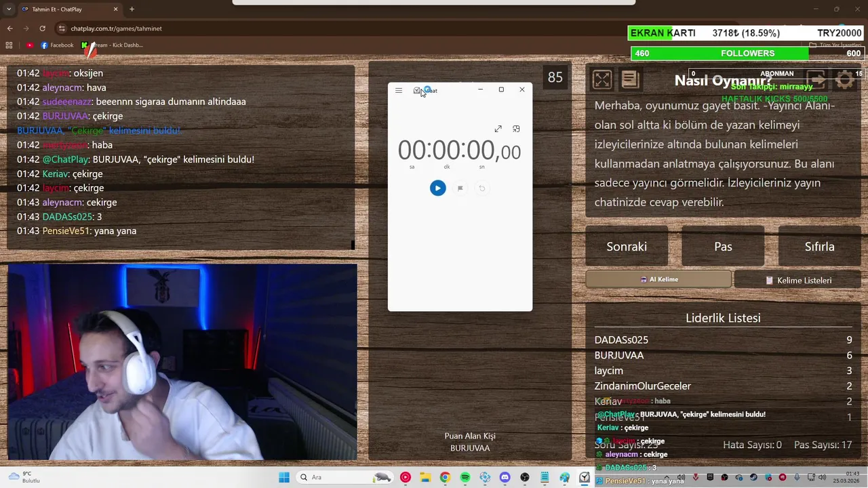This screenshot has height=488, width=868.
Task: Click the taskbar Ara search box
Action: 344,477
